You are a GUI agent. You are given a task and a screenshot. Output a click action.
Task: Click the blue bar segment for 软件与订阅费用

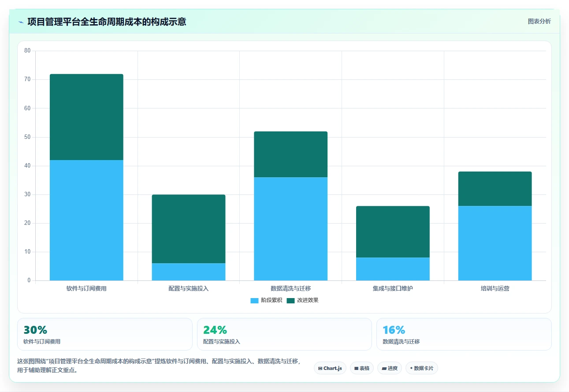(x=86, y=220)
